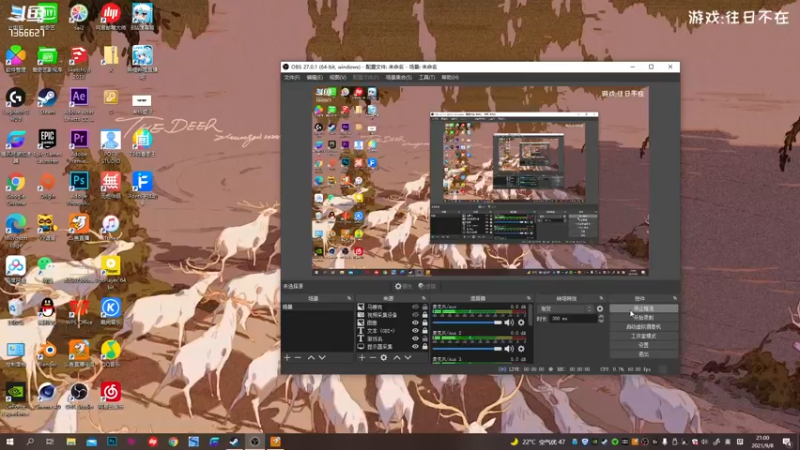Open 设置 from the Controls panel
Image resolution: width=800 pixels, height=450 pixels.
[x=643, y=345]
